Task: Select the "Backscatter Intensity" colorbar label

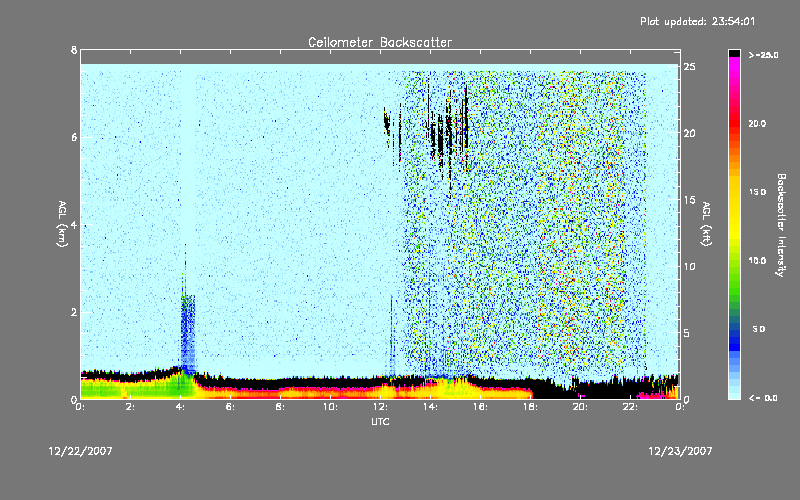Action: tap(781, 225)
